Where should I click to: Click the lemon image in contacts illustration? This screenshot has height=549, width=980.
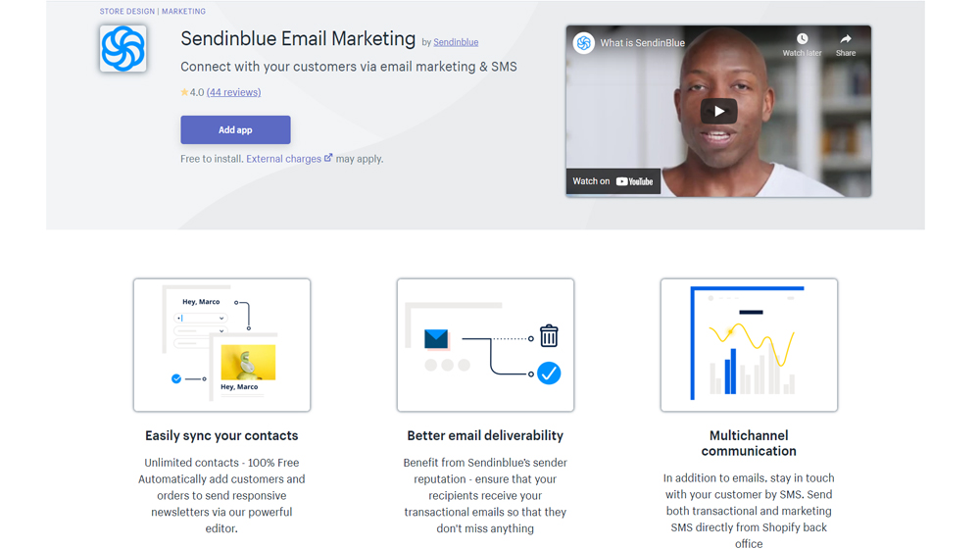[x=248, y=362]
